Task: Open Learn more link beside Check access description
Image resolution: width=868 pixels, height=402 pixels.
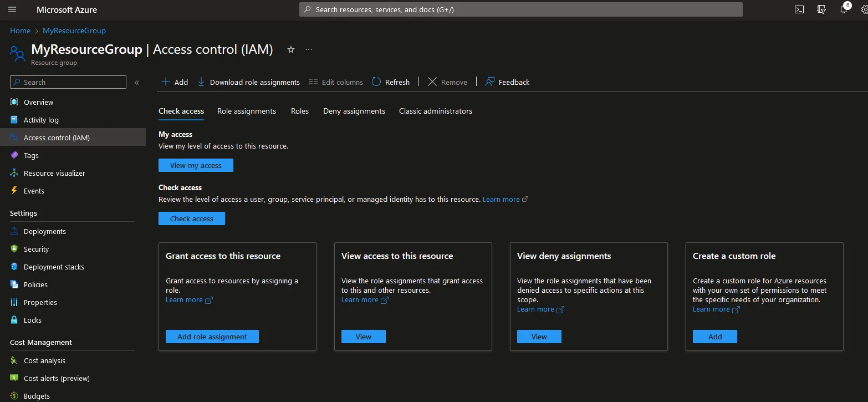Action: pos(505,199)
